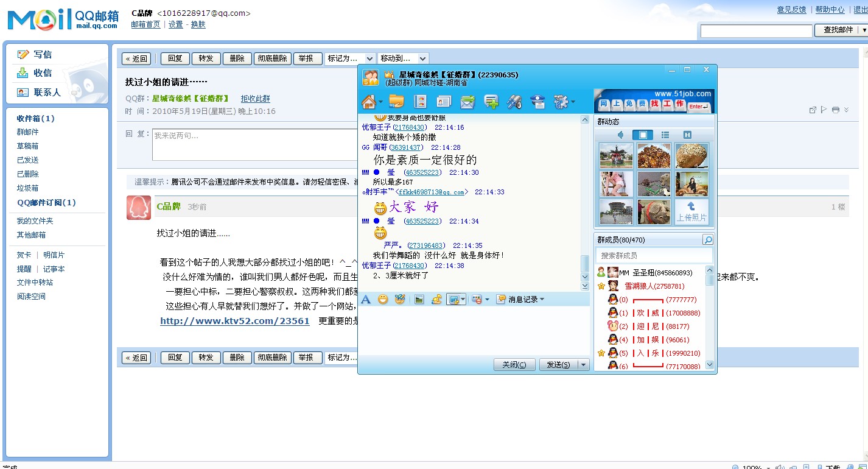Expand the double-chevron in mail header
The image size is (868, 469).
pyautogui.click(x=846, y=110)
